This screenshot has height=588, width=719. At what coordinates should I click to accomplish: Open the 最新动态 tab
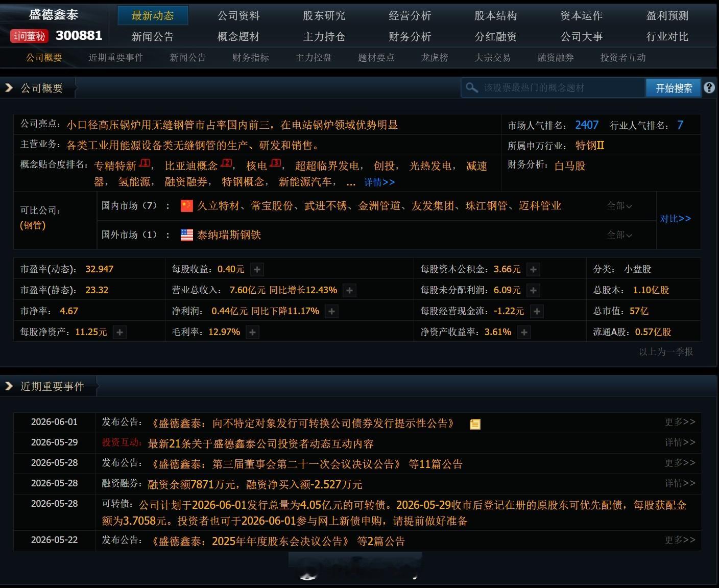click(x=153, y=16)
